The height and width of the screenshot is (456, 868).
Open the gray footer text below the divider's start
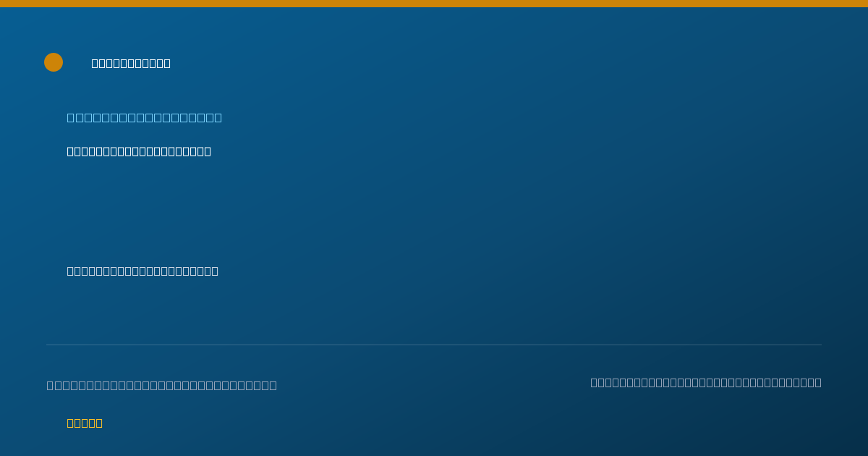[x=162, y=385]
